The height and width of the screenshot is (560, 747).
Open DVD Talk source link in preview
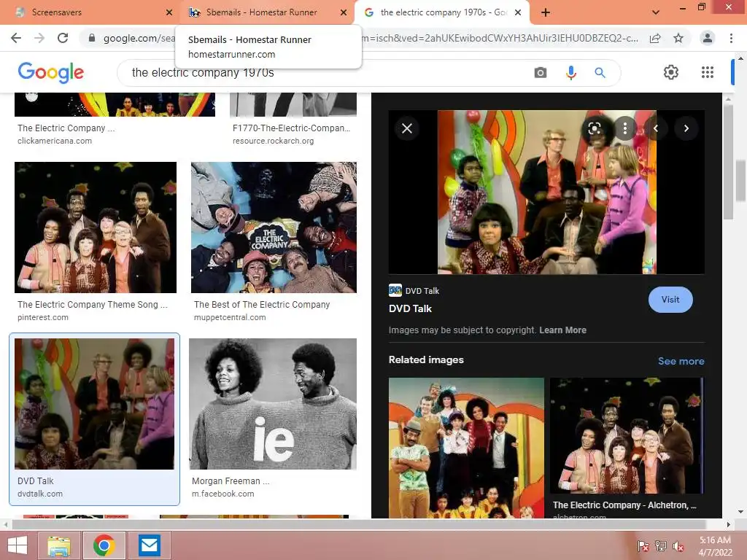[414, 290]
